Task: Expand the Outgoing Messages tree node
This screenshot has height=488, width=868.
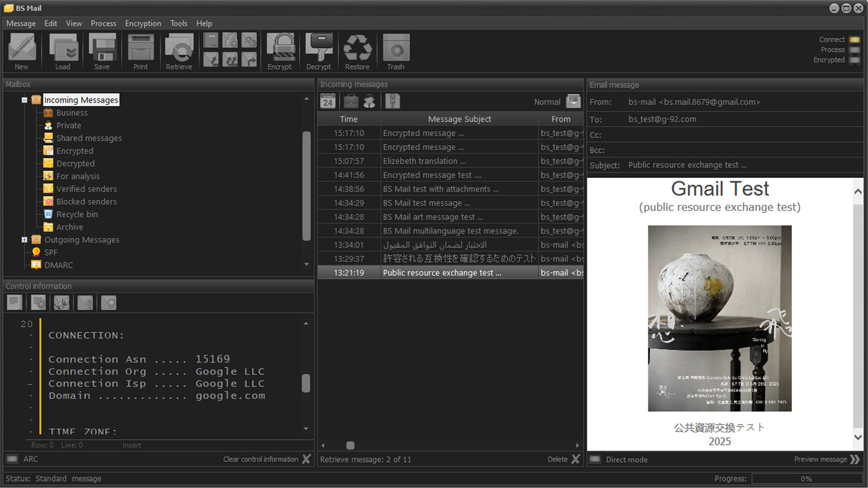Action: pos(24,240)
